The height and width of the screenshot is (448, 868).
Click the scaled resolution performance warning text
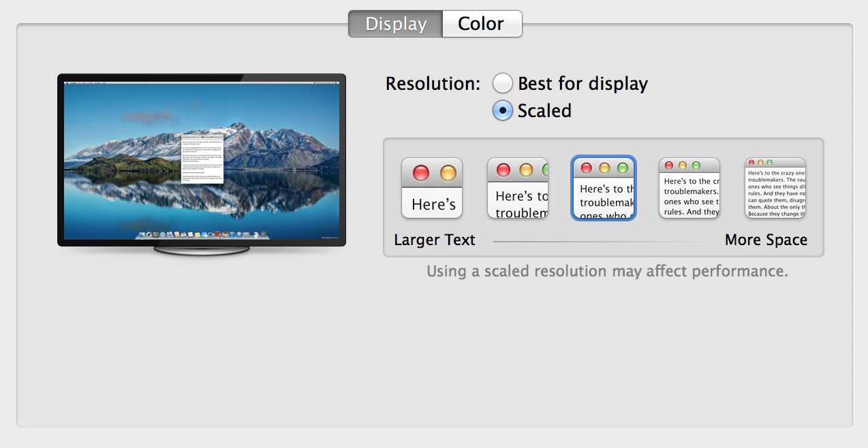[x=607, y=271]
